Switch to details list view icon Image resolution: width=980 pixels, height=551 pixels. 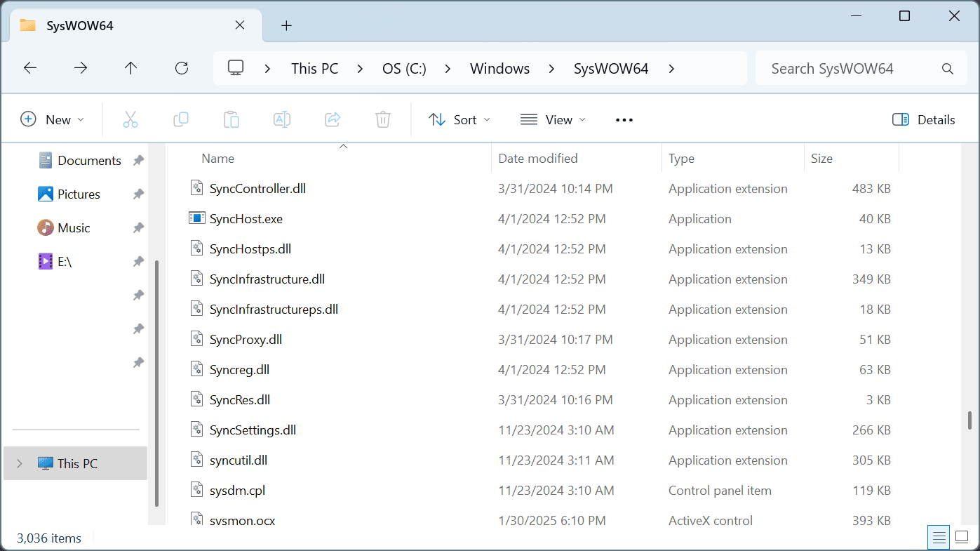pyautogui.click(x=938, y=538)
